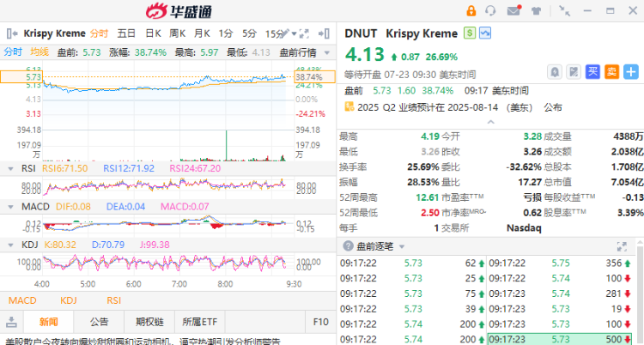The height and width of the screenshot is (345, 644).
Task: Collapse the KDJ indicator panel
Action: point(11,245)
